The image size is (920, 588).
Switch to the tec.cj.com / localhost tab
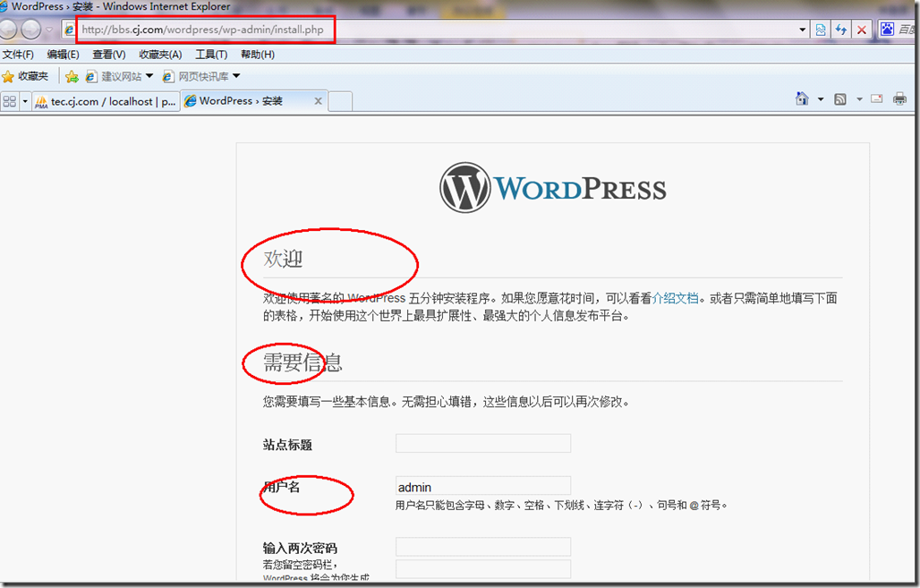[106, 101]
